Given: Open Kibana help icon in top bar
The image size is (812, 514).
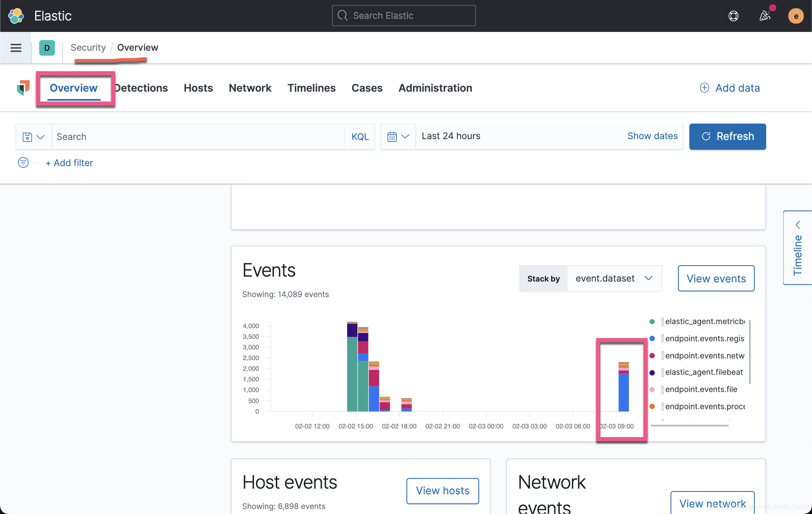Looking at the screenshot, I should pyautogui.click(x=733, y=16).
